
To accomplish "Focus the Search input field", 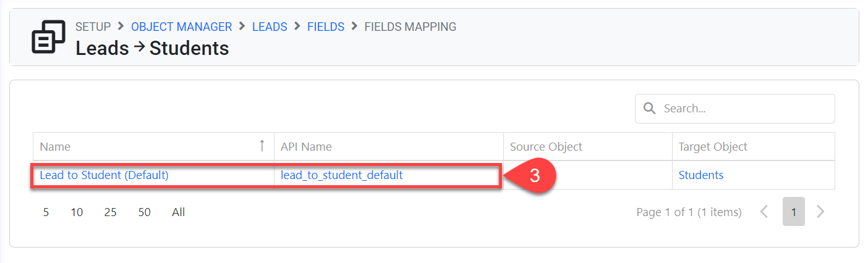I will 742,109.
